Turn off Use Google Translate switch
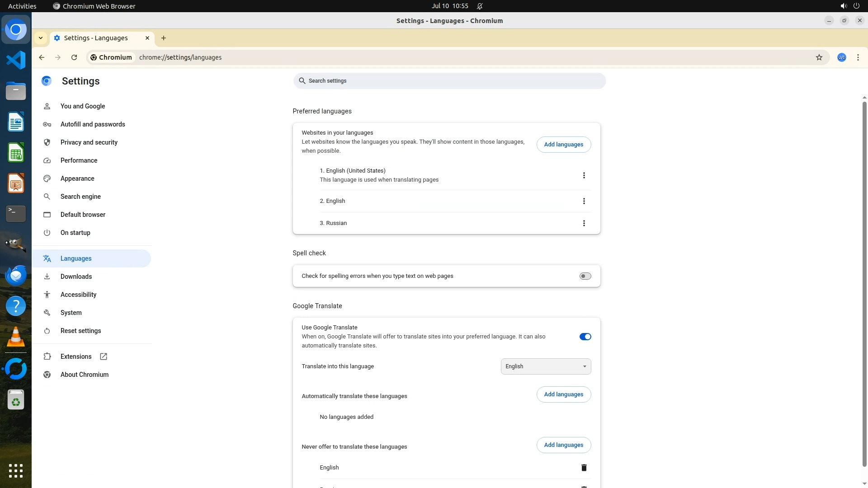868x488 pixels. tap(585, 337)
